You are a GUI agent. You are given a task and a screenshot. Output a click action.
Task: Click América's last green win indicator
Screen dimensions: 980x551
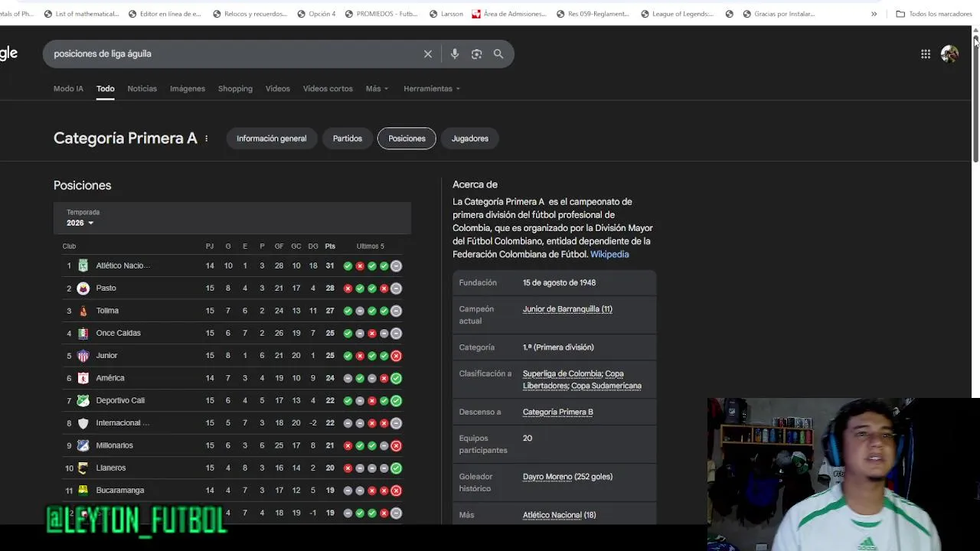pos(396,378)
